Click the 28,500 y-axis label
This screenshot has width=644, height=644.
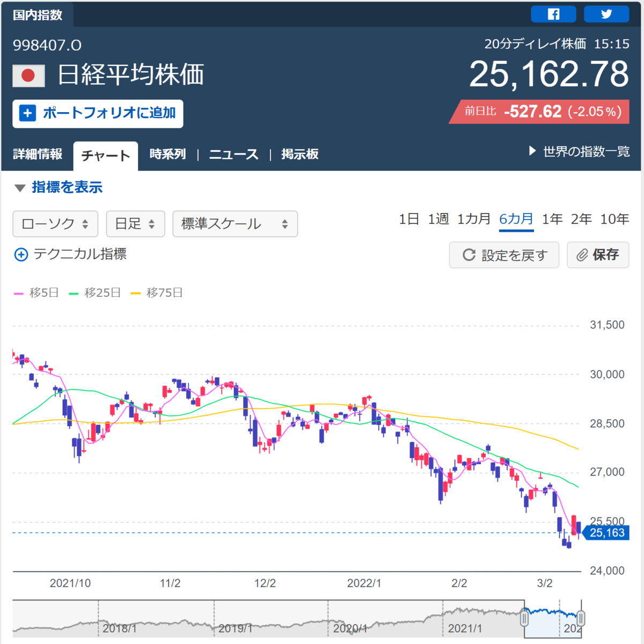coord(607,423)
